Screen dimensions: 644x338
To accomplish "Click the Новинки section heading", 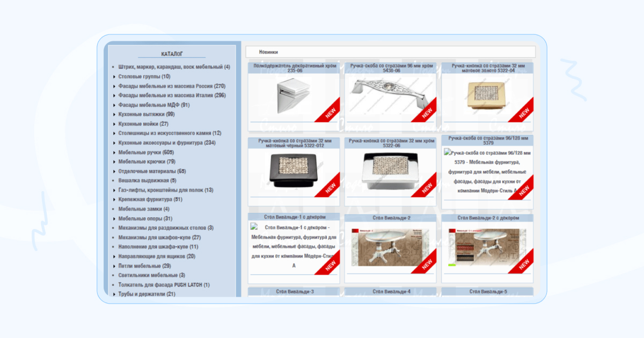I will [268, 52].
